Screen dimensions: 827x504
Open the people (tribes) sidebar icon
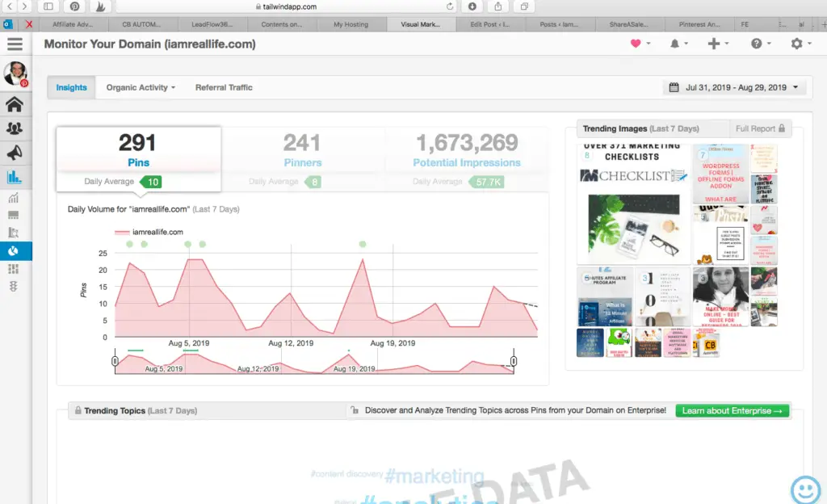pos(15,128)
